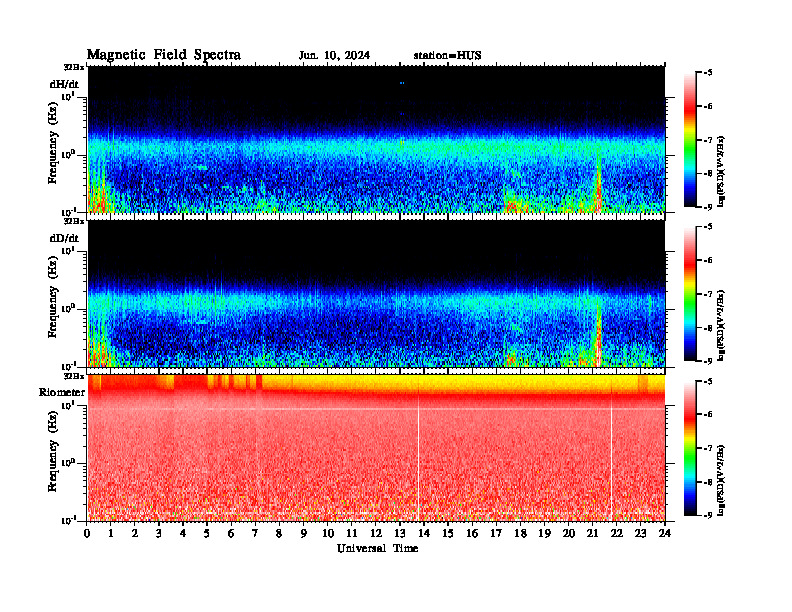The height and width of the screenshot is (612, 792).
Task: Select the 'Riometer' panel label
Action: click(x=62, y=392)
